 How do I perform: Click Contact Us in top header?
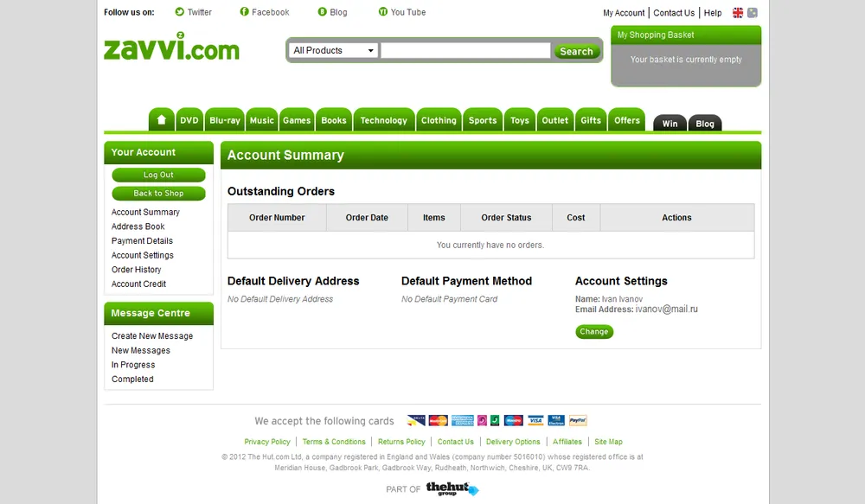point(674,13)
